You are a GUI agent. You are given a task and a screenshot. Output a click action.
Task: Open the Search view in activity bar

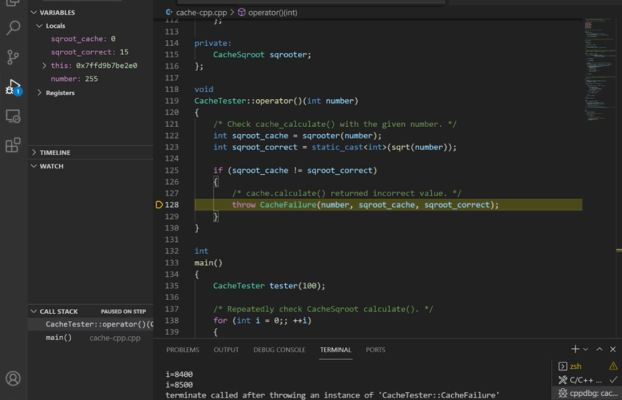pyautogui.click(x=13, y=28)
